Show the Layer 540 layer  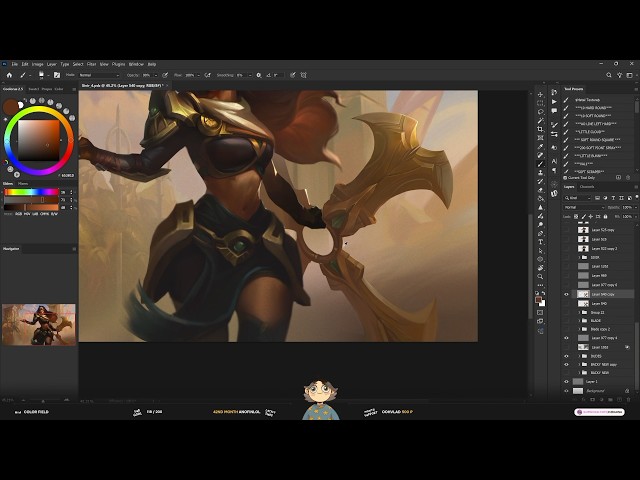pos(566,304)
